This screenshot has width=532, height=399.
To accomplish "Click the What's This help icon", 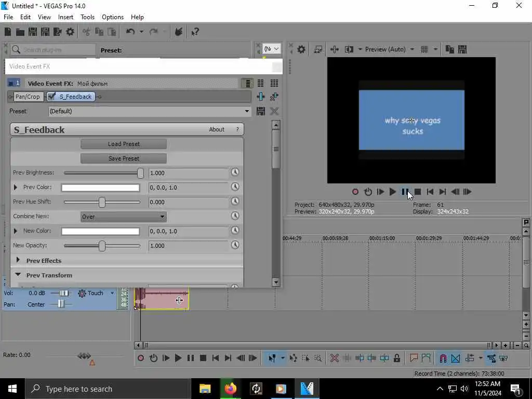I will 195,32.
